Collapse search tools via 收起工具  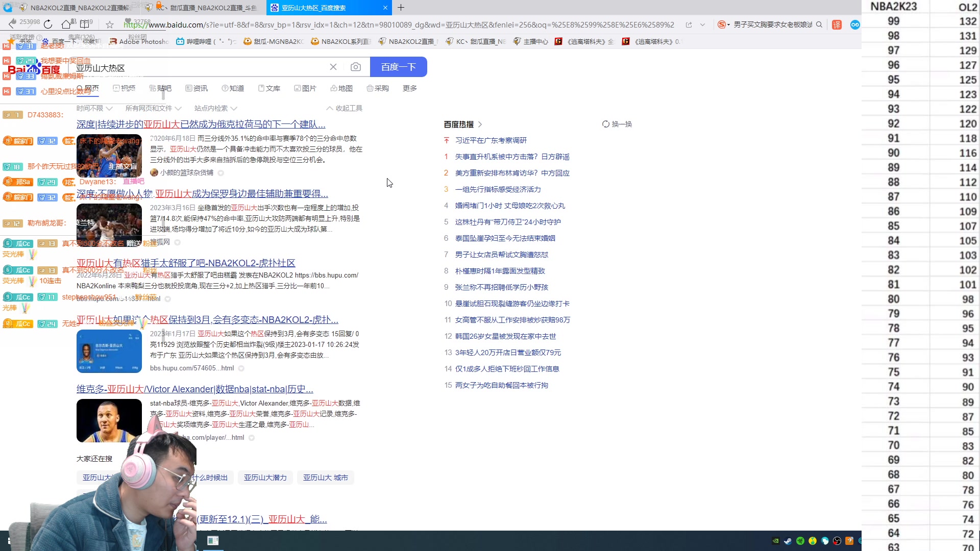pos(345,108)
